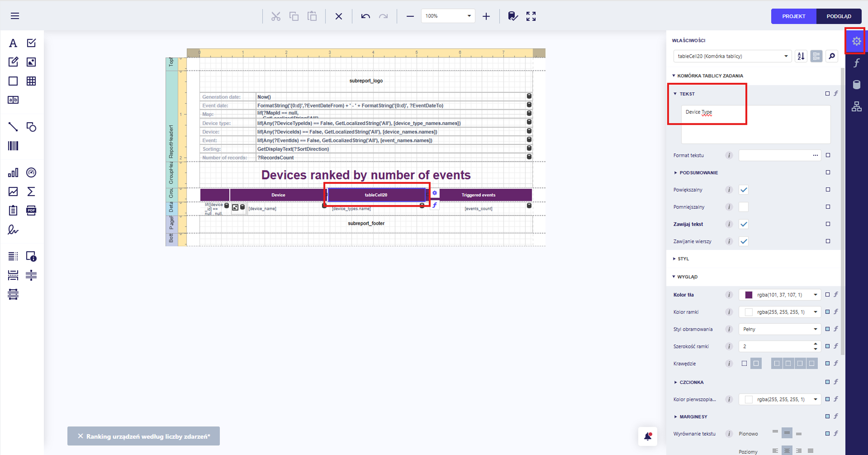Click the Format tekstu ellipsis button
This screenshot has height=455, width=868.
pos(815,156)
